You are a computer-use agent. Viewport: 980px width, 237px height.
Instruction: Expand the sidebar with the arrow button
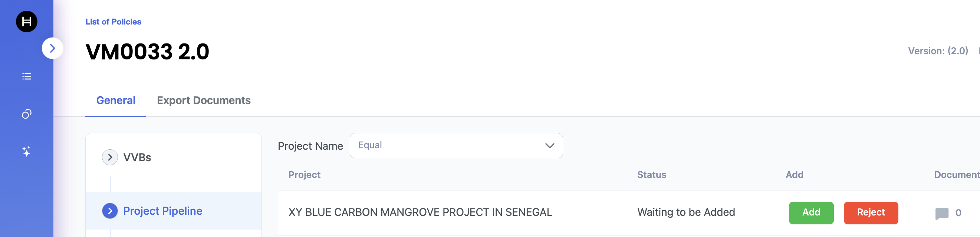[53, 48]
